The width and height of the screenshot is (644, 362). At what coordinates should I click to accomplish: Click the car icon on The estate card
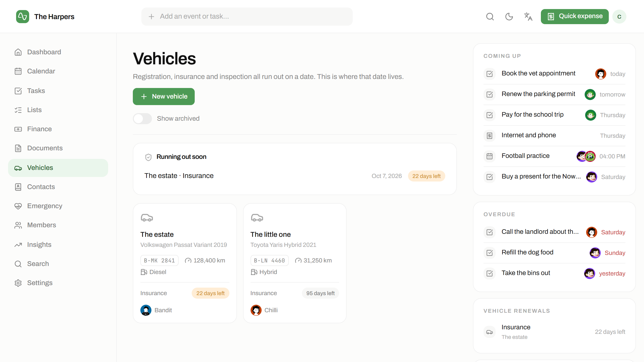click(x=147, y=217)
